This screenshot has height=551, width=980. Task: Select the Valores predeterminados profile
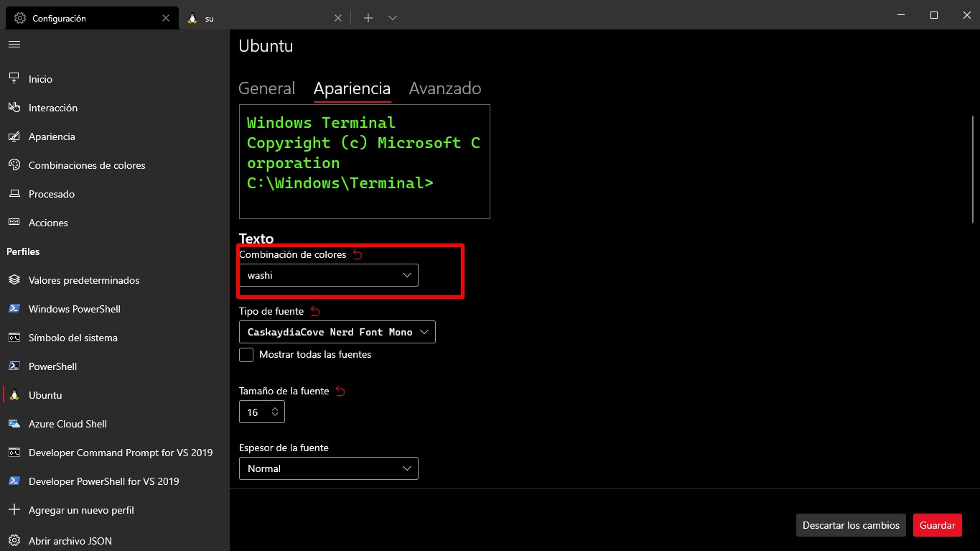[x=115, y=280]
